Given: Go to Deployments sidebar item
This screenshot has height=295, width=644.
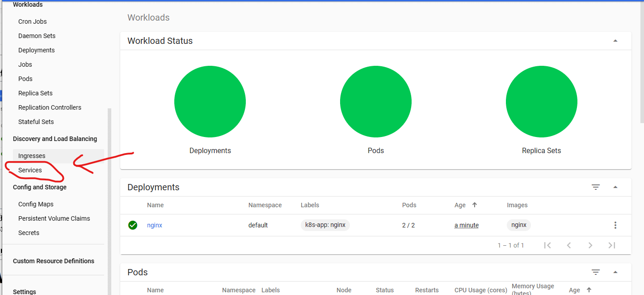Looking at the screenshot, I should (x=36, y=50).
